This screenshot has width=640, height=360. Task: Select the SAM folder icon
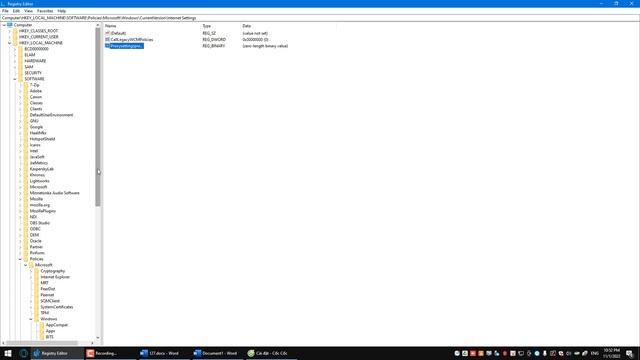20,67
